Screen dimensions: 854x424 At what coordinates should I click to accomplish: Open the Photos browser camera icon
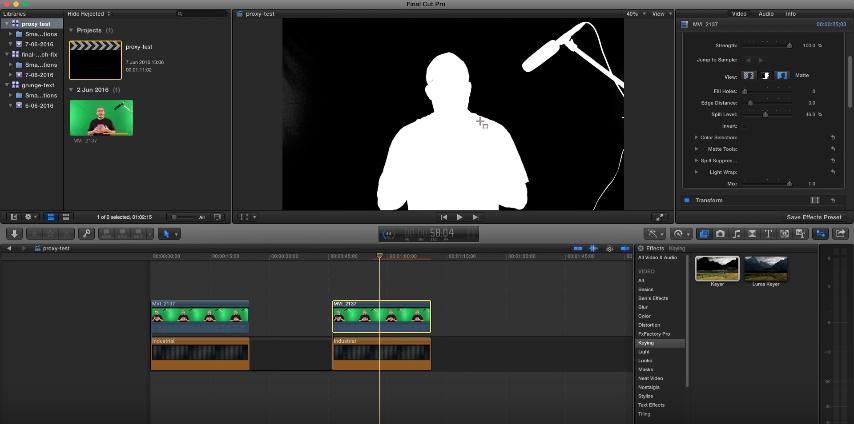(720, 234)
